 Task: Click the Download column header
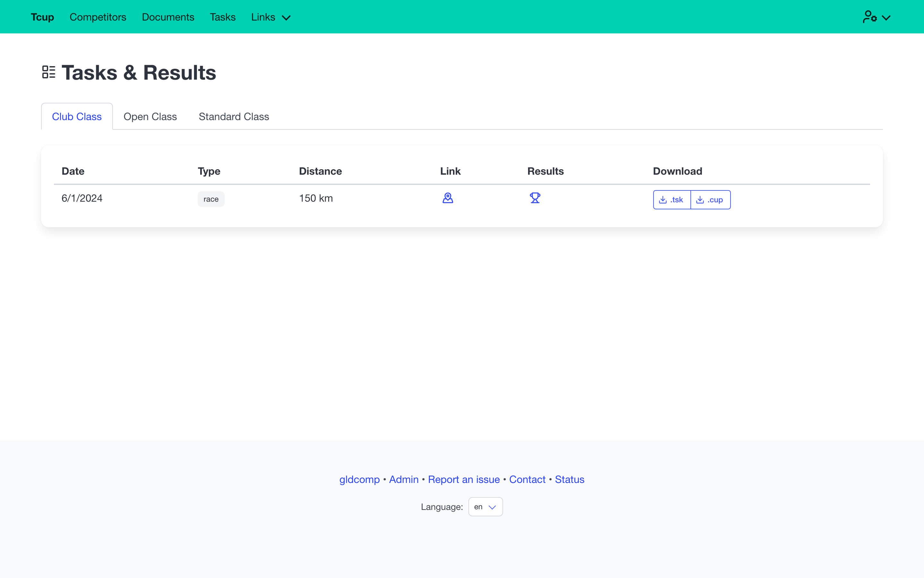click(x=677, y=171)
